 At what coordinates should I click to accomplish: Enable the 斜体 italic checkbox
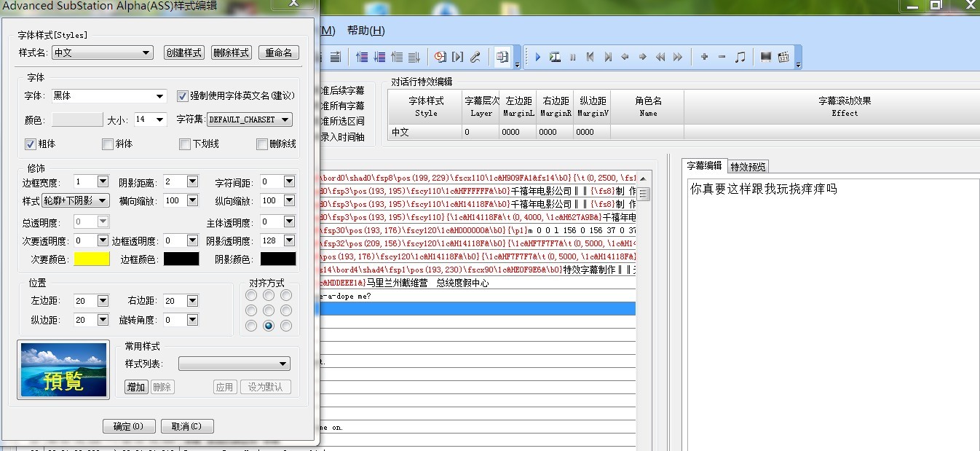tap(108, 144)
